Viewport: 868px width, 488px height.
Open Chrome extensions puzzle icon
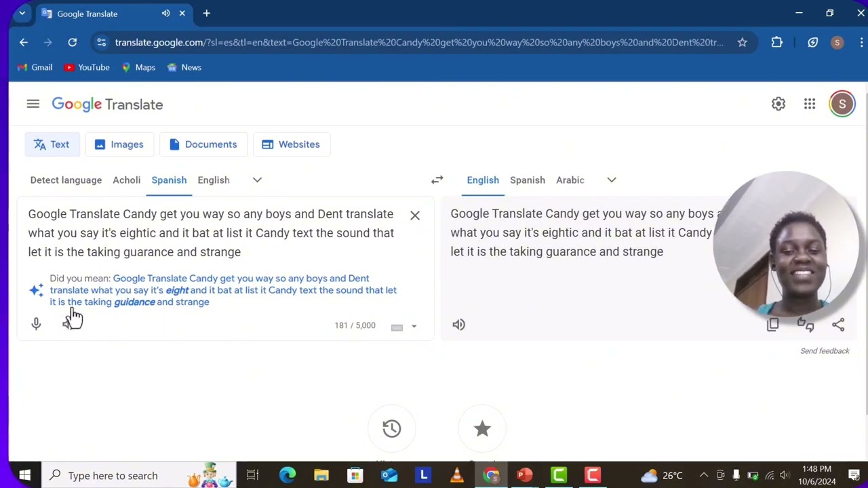(777, 42)
